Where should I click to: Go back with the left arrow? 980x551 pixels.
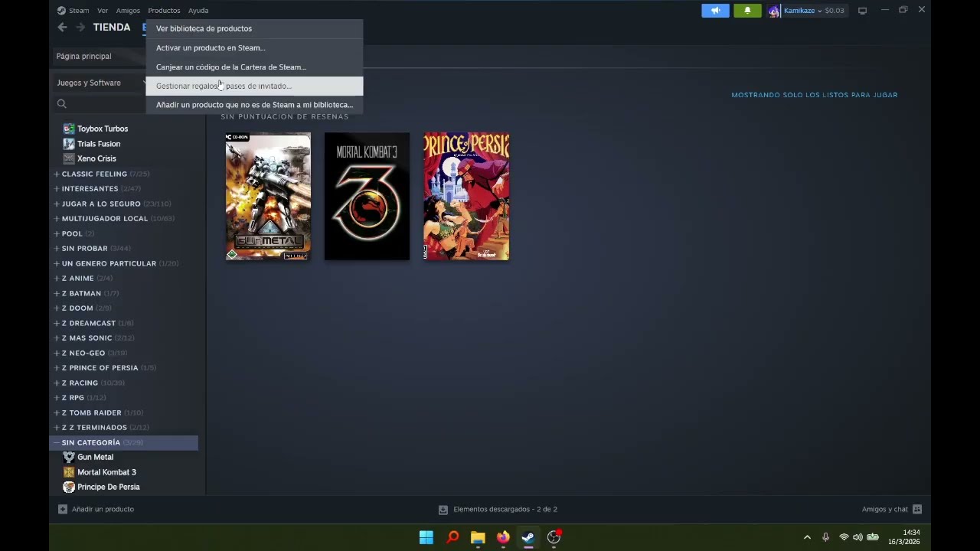click(63, 28)
